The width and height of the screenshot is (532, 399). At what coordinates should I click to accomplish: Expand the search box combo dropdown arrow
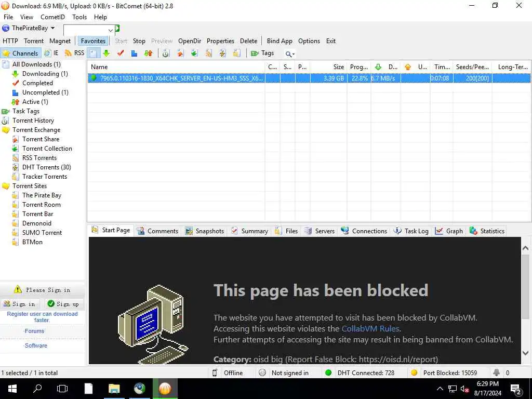click(x=110, y=30)
